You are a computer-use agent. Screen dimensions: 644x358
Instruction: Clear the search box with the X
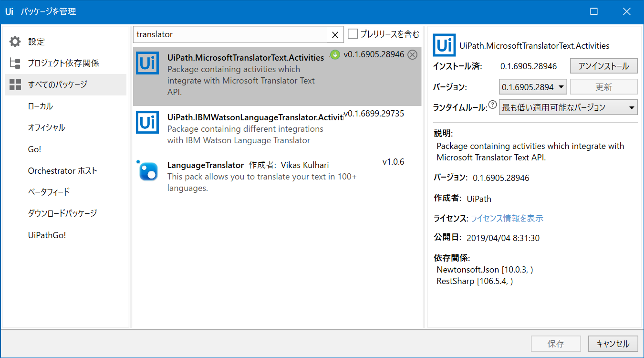[335, 34]
